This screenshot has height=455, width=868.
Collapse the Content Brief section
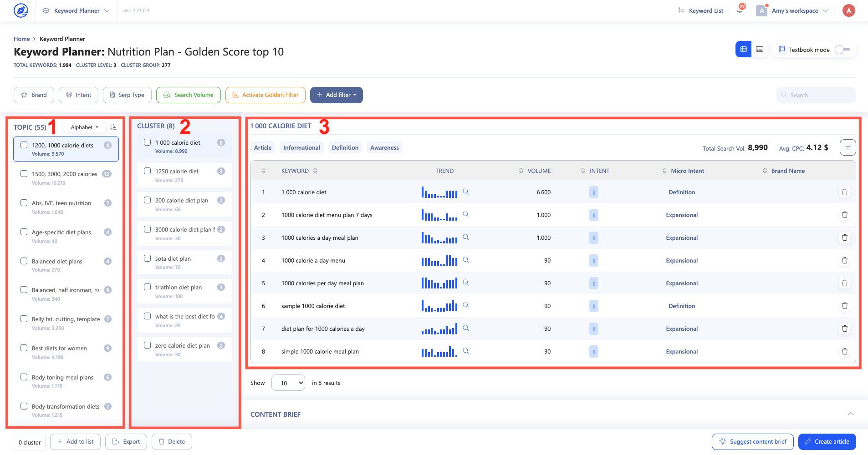pos(850,414)
